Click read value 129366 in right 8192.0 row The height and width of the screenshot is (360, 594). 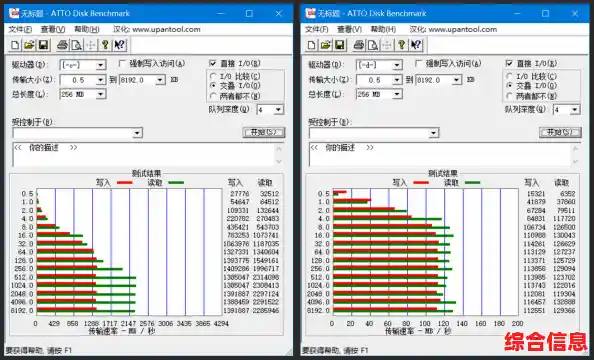(564, 310)
